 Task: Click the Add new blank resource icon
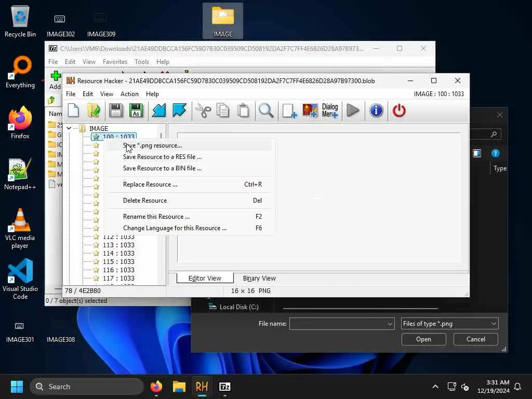click(289, 111)
